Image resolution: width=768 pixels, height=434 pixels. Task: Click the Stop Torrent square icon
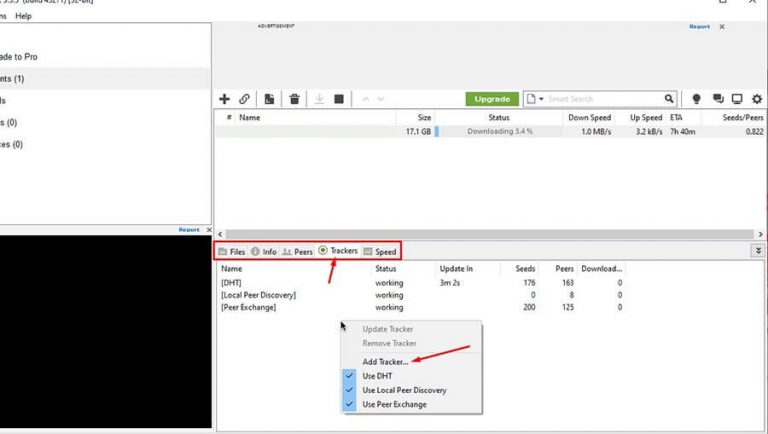click(x=339, y=99)
